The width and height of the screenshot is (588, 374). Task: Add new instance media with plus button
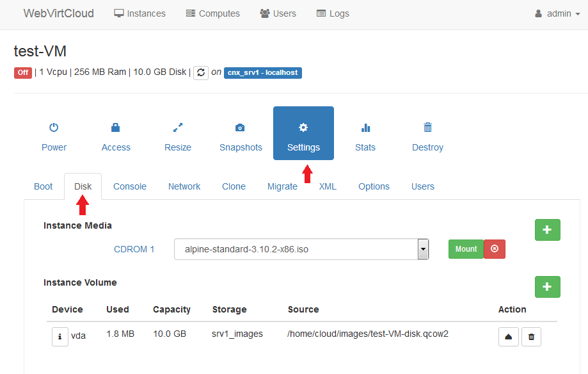pyautogui.click(x=547, y=230)
